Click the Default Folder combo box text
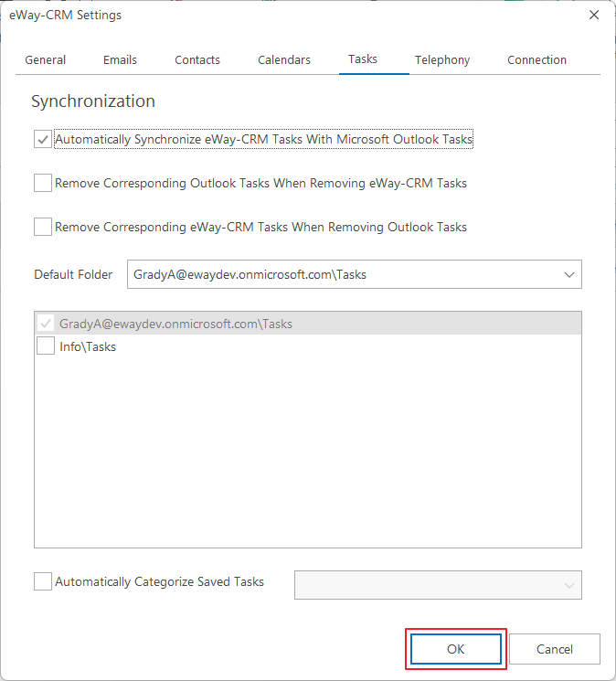Image resolution: width=616 pixels, height=681 pixels. pyautogui.click(x=250, y=274)
